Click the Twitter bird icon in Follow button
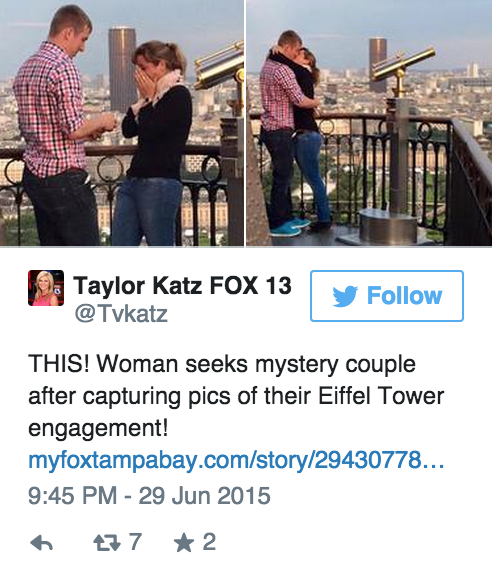The width and height of the screenshot is (492, 576). click(345, 296)
